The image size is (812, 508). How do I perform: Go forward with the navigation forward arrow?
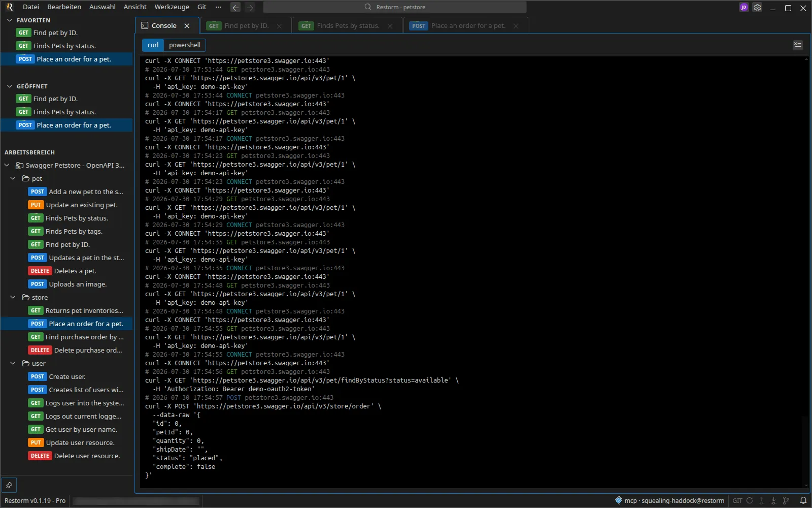[250, 7]
